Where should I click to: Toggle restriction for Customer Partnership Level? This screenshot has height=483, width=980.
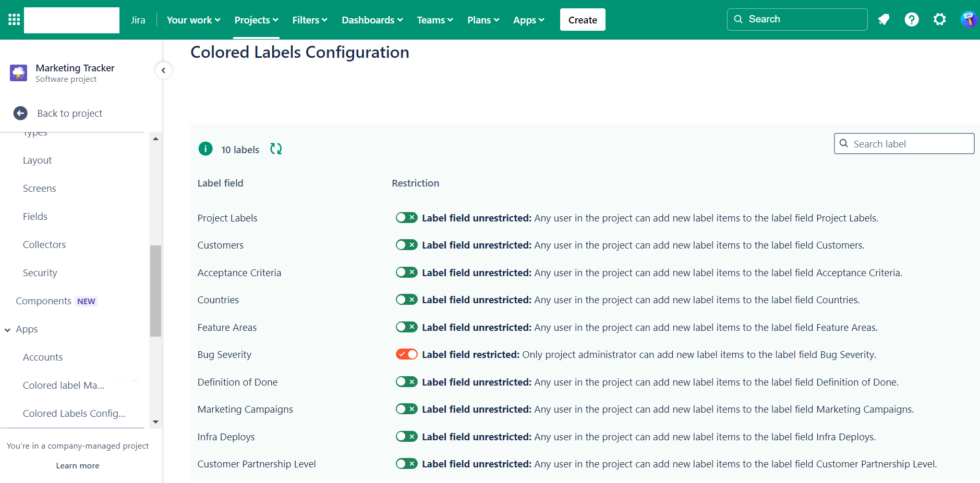(406, 464)
